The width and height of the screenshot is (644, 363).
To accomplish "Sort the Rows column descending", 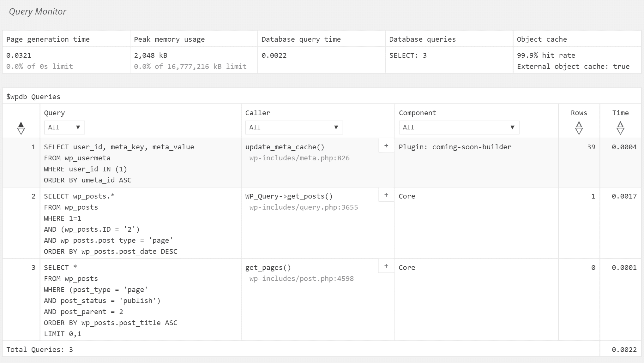I will 579,131.
